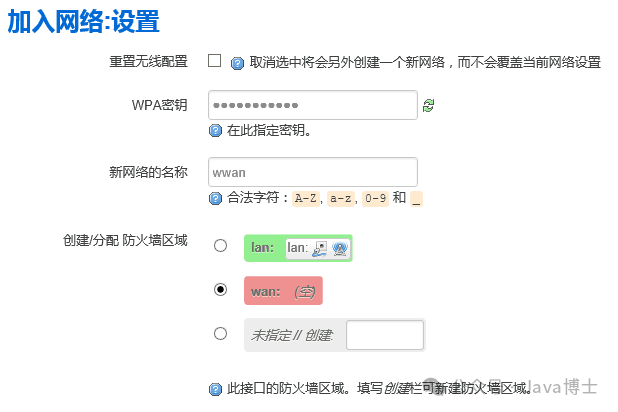
Task: Focus the WPA密钥 password field
Action: point(312,105)
